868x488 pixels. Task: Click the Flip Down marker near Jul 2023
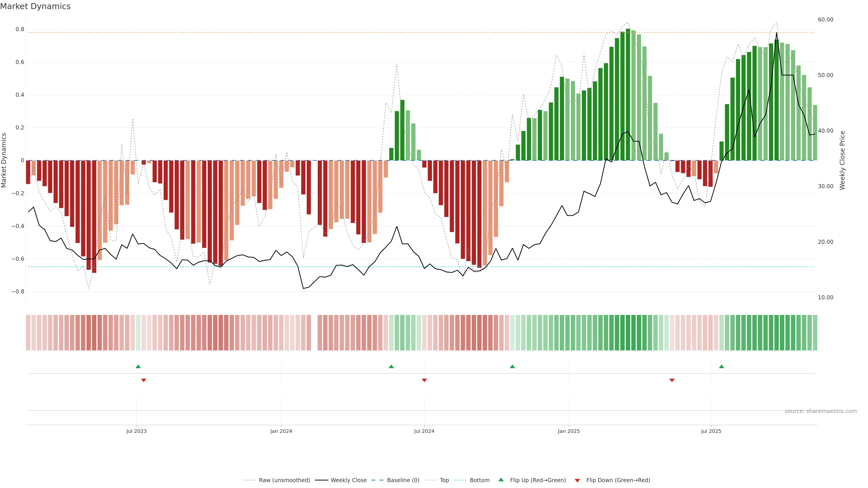(x=144, y=380)
